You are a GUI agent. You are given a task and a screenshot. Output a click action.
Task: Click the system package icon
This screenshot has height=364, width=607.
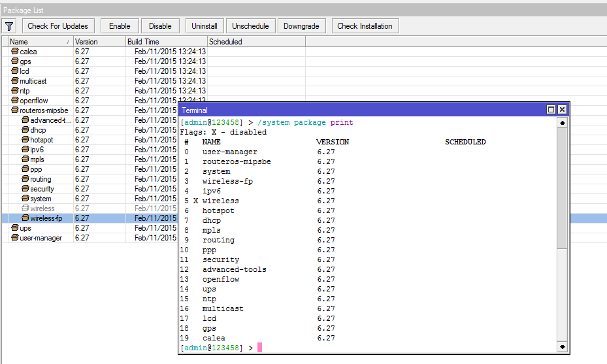coord(25,198)
